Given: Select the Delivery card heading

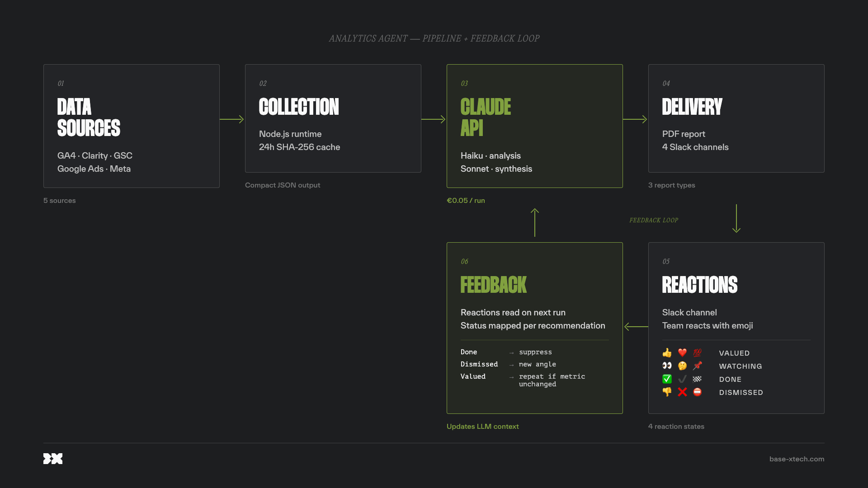Looking at the screenshot, I should tap(692, 107).
